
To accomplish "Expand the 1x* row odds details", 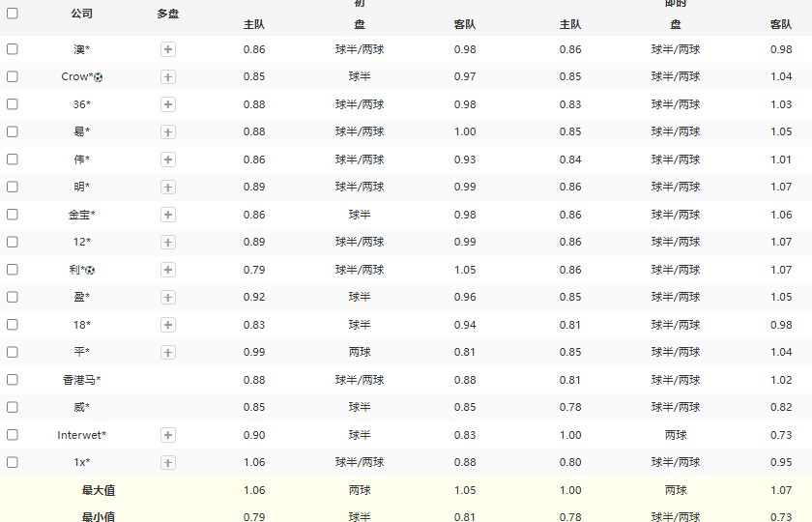I will [168, 463].
